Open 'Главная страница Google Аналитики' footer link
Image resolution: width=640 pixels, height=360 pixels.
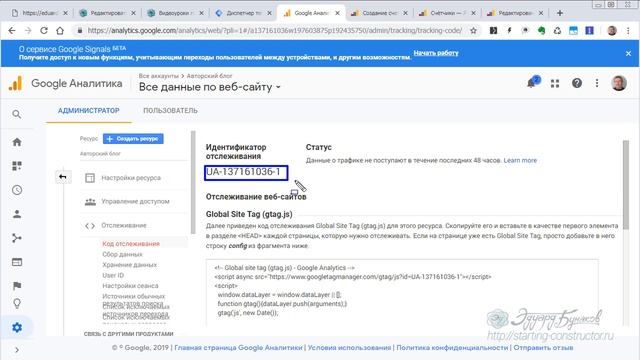point(238,348)
